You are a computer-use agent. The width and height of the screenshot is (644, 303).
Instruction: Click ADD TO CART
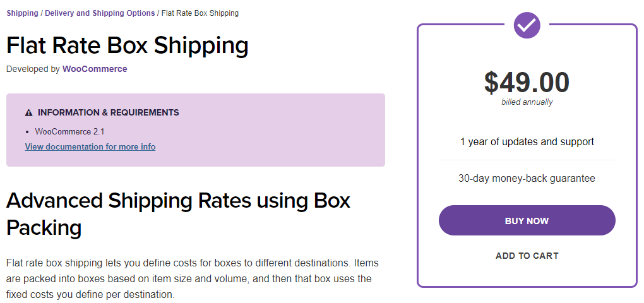(x=527, y=256)
